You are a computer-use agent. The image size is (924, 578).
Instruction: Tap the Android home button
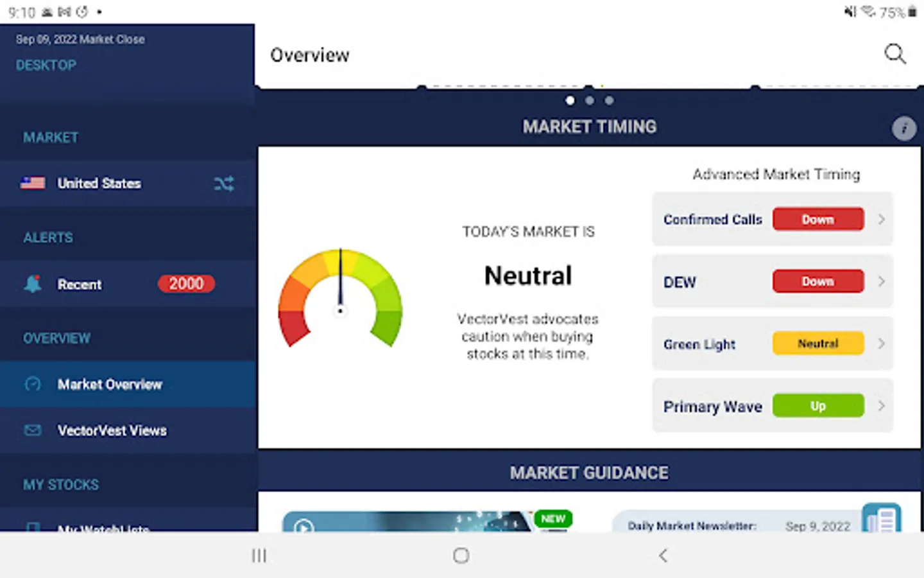(x=461, y=556)
